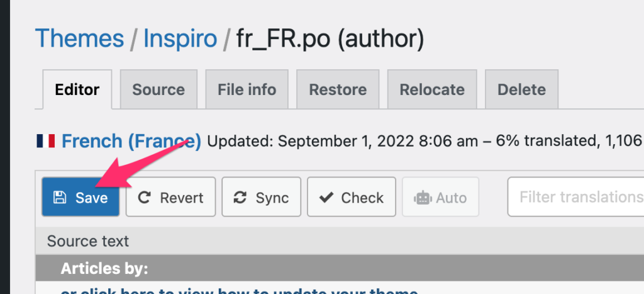
Task: Save the translation file
Action: [81, 197]
